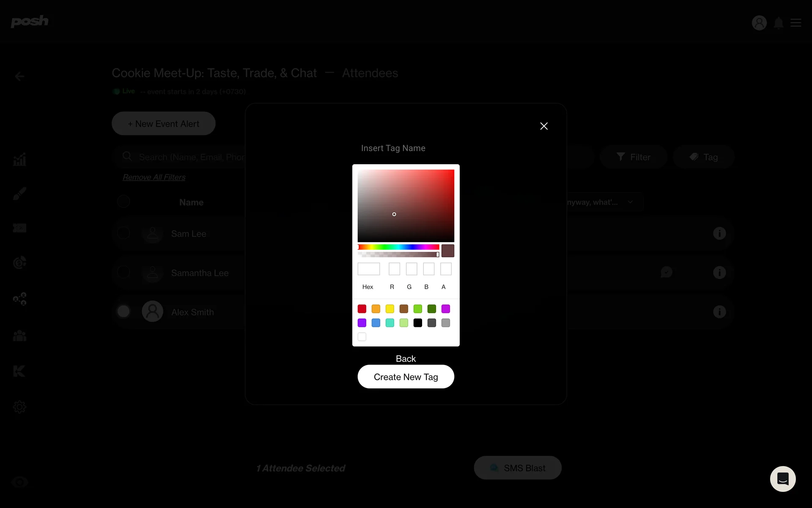
Task: Expand the custom question column dropdown
Action: click(630, 202)
